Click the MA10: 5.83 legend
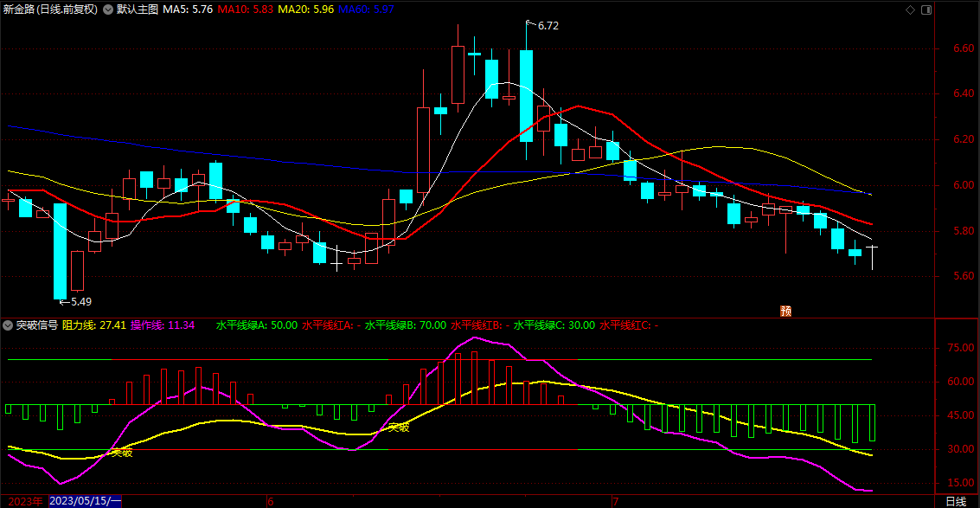 245,10
